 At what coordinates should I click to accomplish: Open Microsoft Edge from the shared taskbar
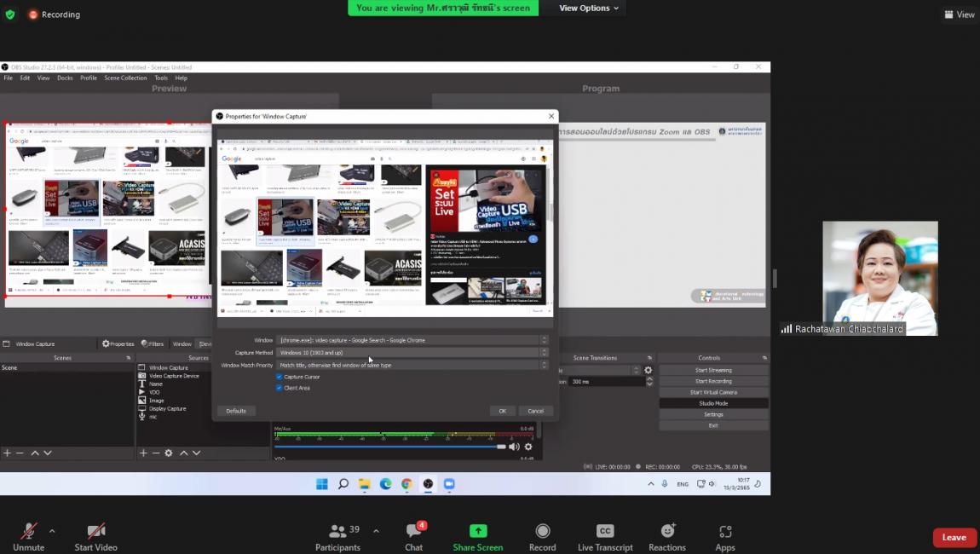point(386,484)
